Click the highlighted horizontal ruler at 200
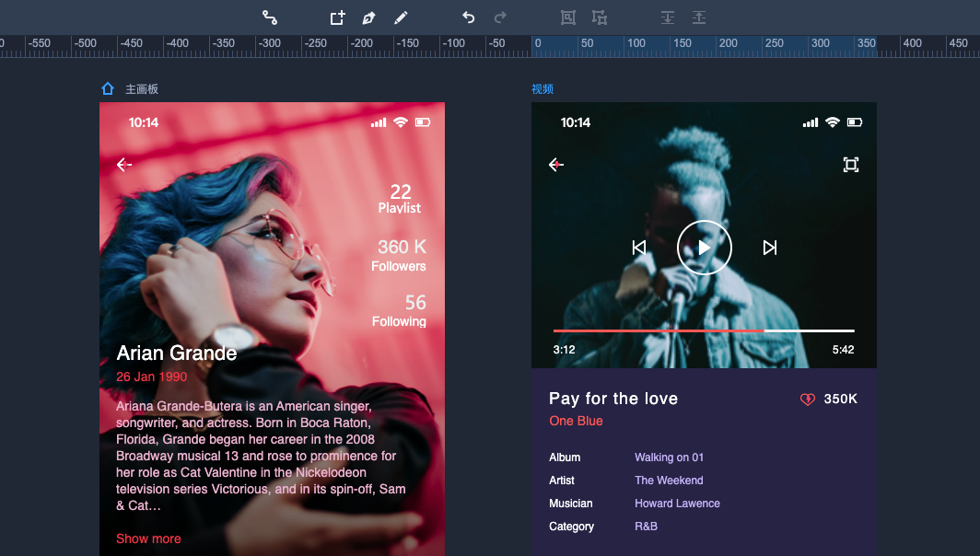Screen dimensions: 980x556 (x=729, y=43)
